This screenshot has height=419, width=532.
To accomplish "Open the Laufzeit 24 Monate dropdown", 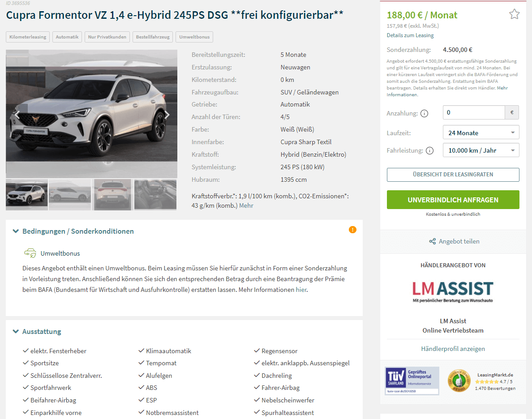I will pyautogui.click(x=481, y=133).
